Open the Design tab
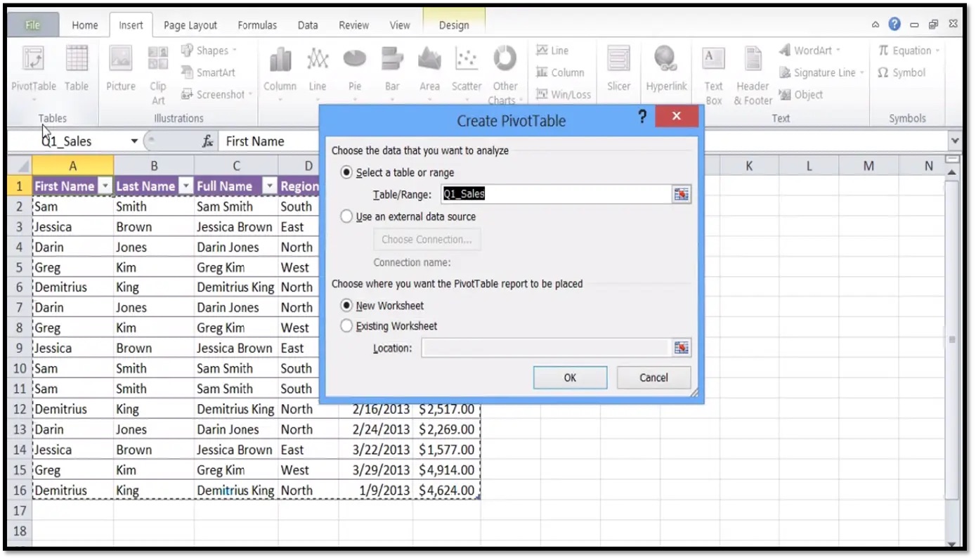 [x=453, y=25]
